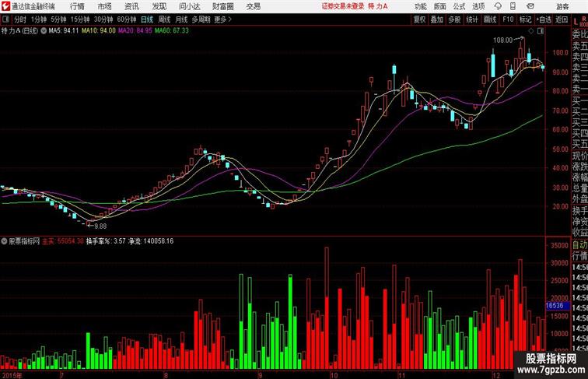588x379 pixels.
Task: Open the 版面 menu
Action: [x=439, y=6]
